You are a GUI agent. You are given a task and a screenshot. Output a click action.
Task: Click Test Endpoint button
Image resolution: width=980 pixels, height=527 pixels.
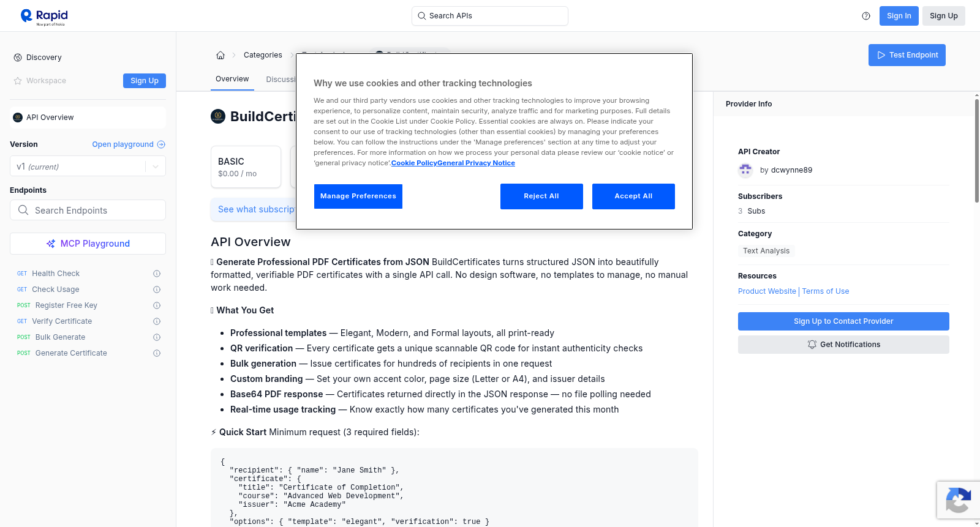907,55
